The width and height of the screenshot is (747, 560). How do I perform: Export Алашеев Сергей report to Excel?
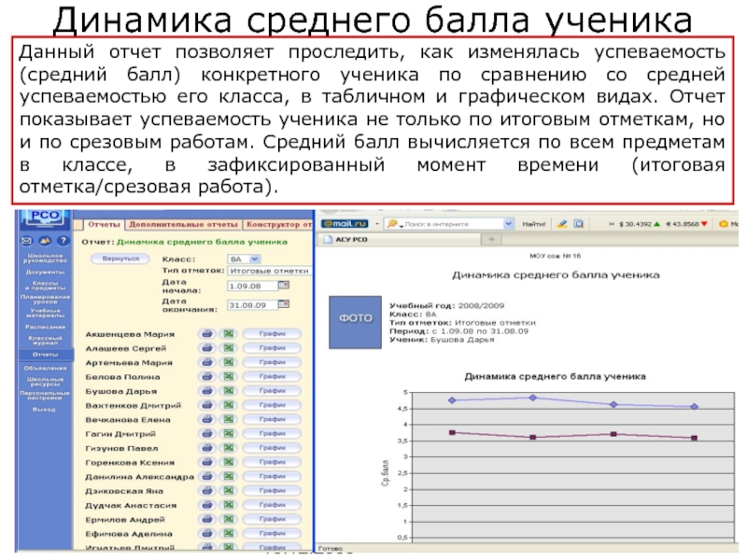click(x=229, y=348)
